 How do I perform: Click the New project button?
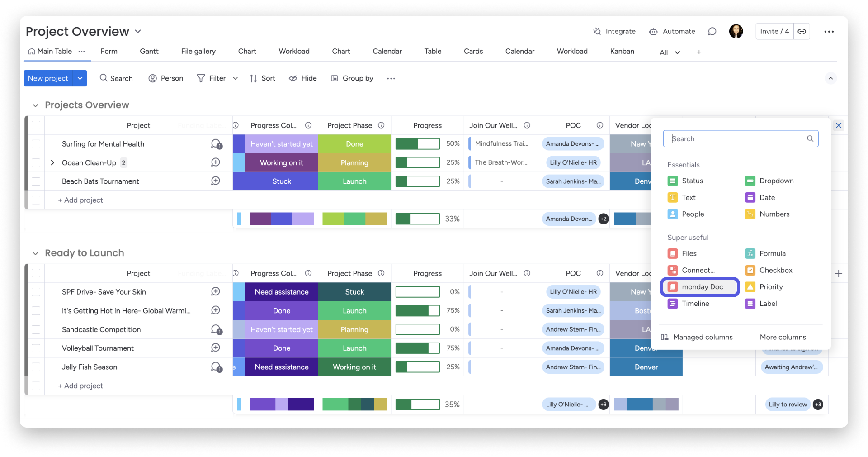point(48,78)
